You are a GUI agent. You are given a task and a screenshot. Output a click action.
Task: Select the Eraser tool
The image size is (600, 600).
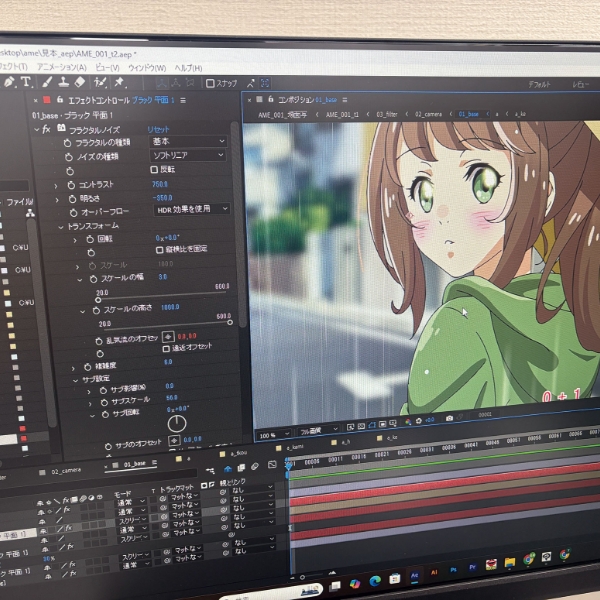(x=80, y=82)
